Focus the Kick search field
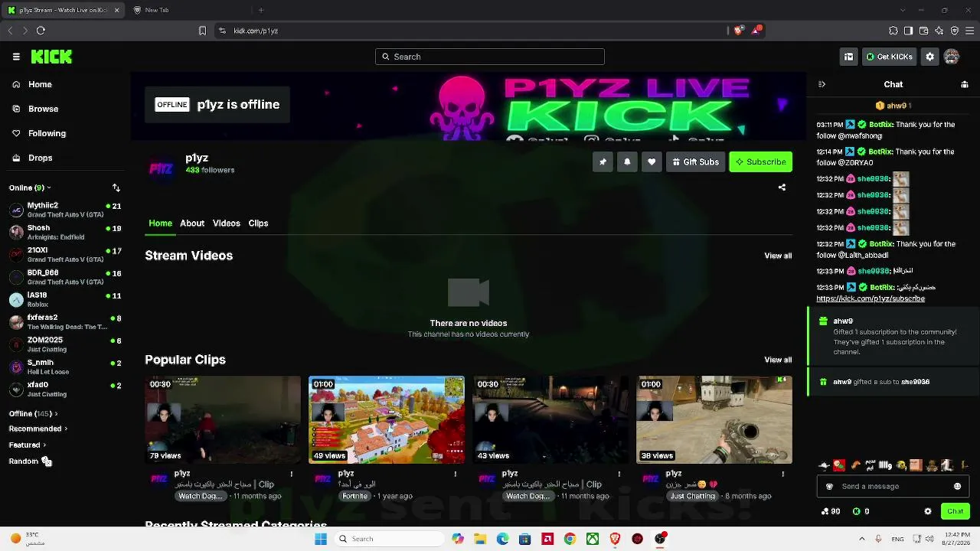Viewport: 980px width, 551px height. click(x=490, y=57)
